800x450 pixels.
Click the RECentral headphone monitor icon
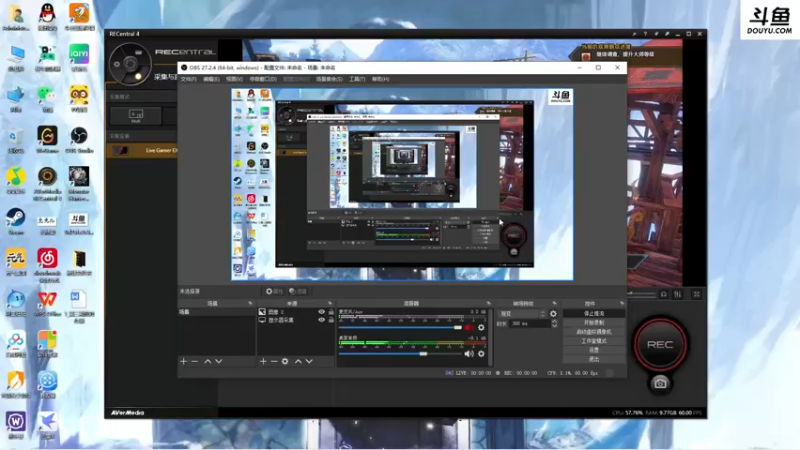pos(664,294)
